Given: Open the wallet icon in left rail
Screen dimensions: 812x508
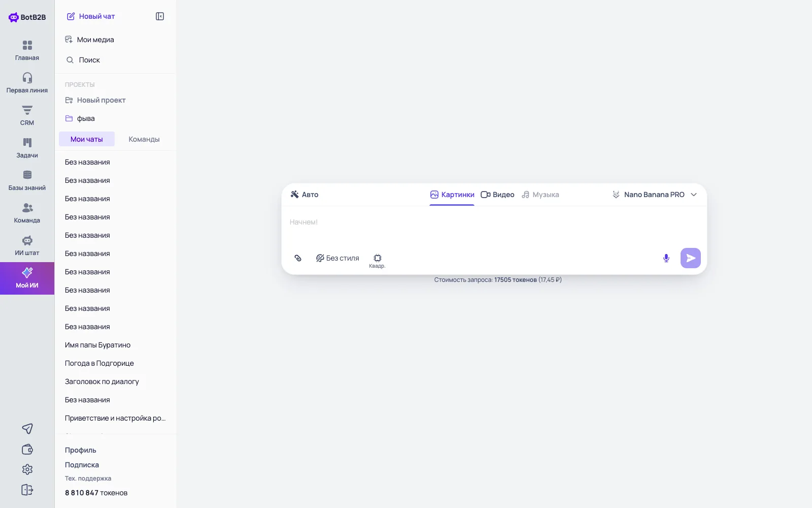Looking at the screenshot, I should (27, 449).
